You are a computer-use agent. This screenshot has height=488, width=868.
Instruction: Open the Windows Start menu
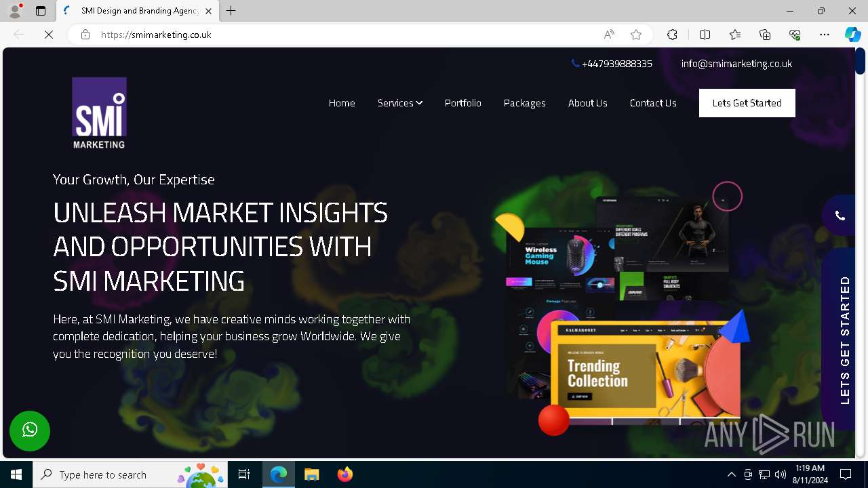point(16,474)
